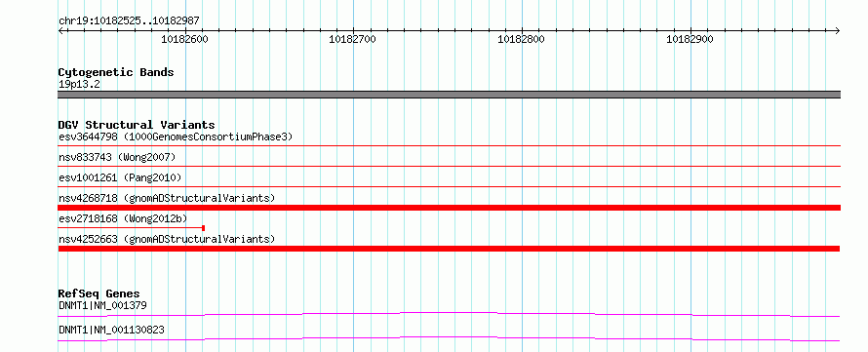Open transcript label DNMT1|NM_001130823

pyautogui.click(x=111, y=331)
